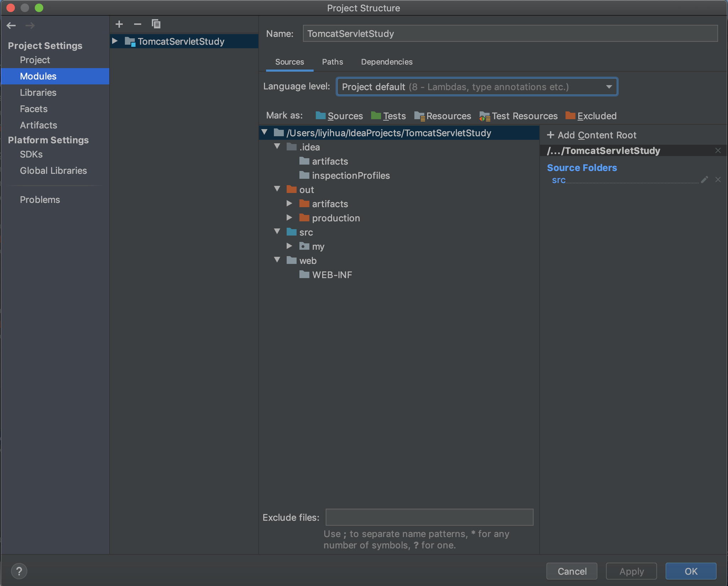
Task: Collapse the .idea folder
Action: pyautogui.click(x=277, y=146)
